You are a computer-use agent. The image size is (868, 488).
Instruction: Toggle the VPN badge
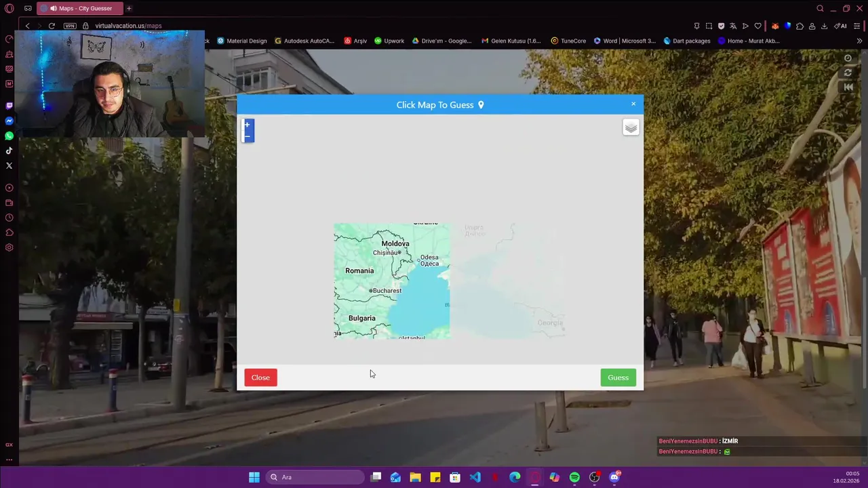[x=70, y=26]
